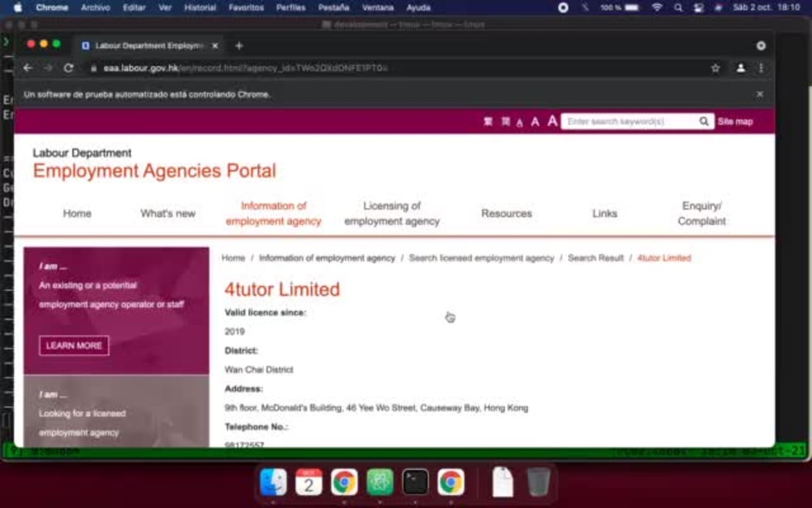Open the Enquiry/Complaint navigation item
Screen dimensions: 812x508
pyautogui.click(x=702, y=214)
